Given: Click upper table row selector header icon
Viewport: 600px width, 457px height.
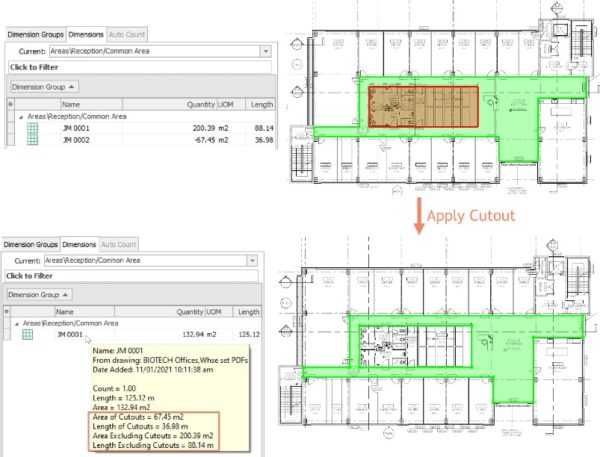Looking at the screenshot, I should point(10,104).
